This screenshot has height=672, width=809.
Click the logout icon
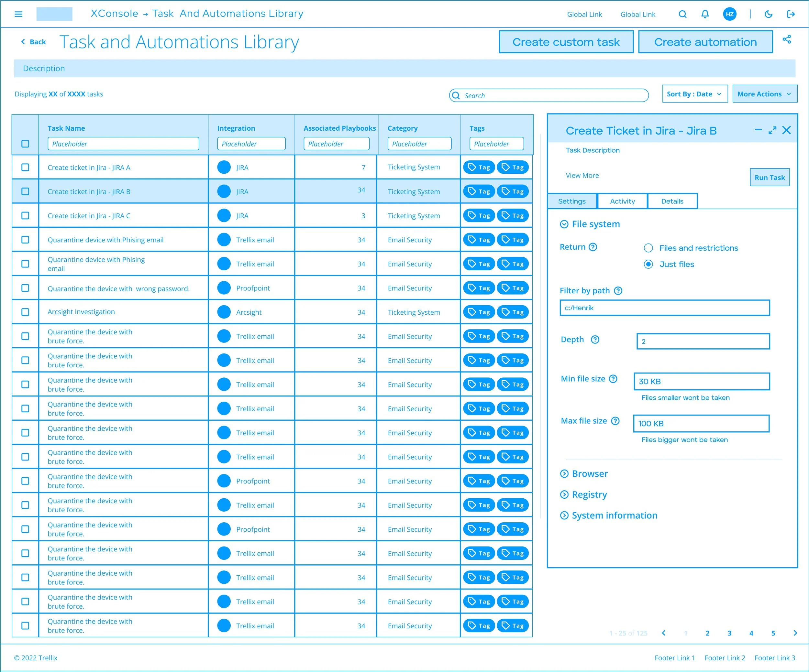[791, 14]
